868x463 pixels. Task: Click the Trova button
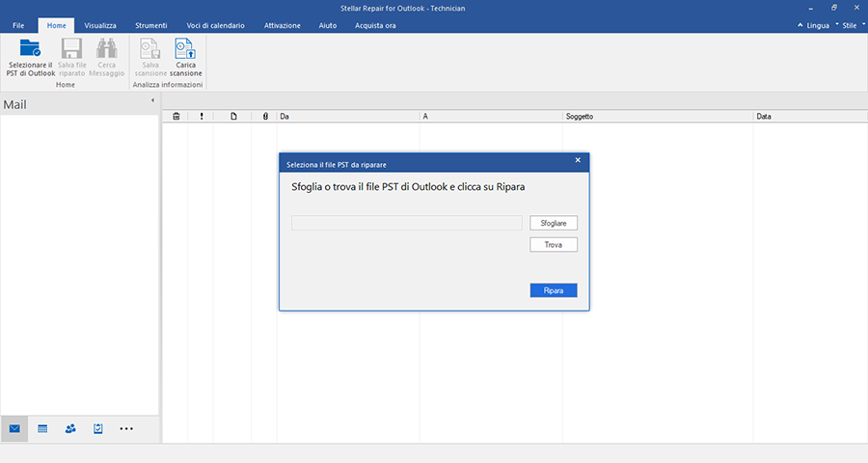click(554, 245)
